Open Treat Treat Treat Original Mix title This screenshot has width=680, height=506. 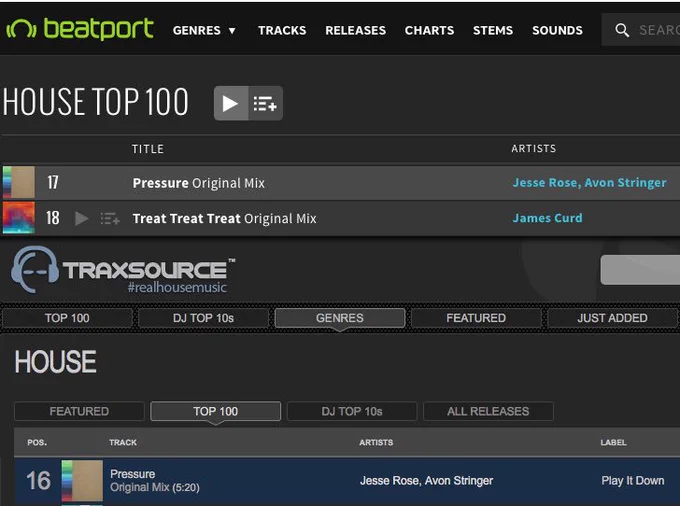pyautogui.click(x=225, y=219)
